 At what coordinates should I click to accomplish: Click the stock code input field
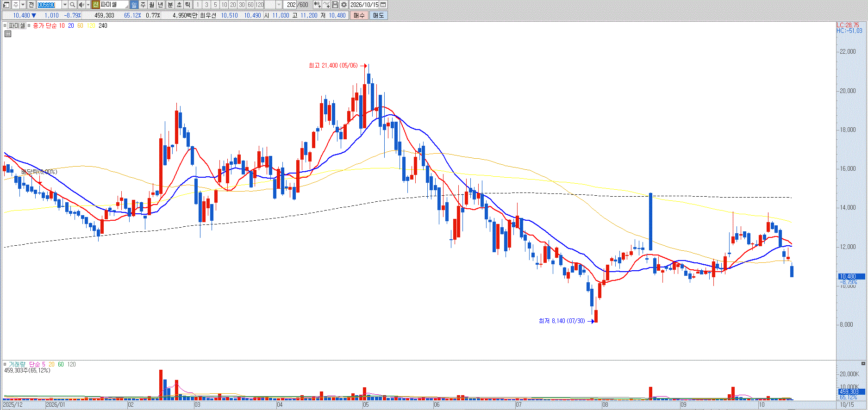click(x=49, y=5)
